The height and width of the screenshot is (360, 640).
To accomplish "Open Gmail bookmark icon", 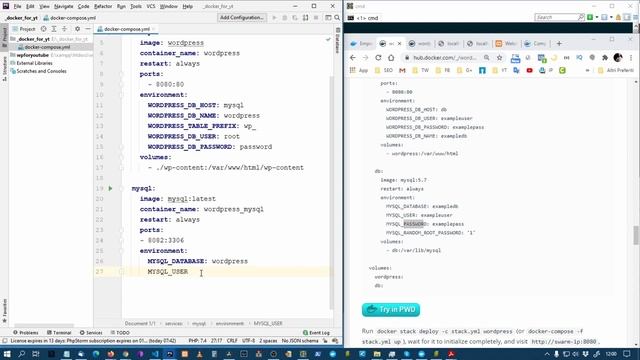I will coord(402,70).
